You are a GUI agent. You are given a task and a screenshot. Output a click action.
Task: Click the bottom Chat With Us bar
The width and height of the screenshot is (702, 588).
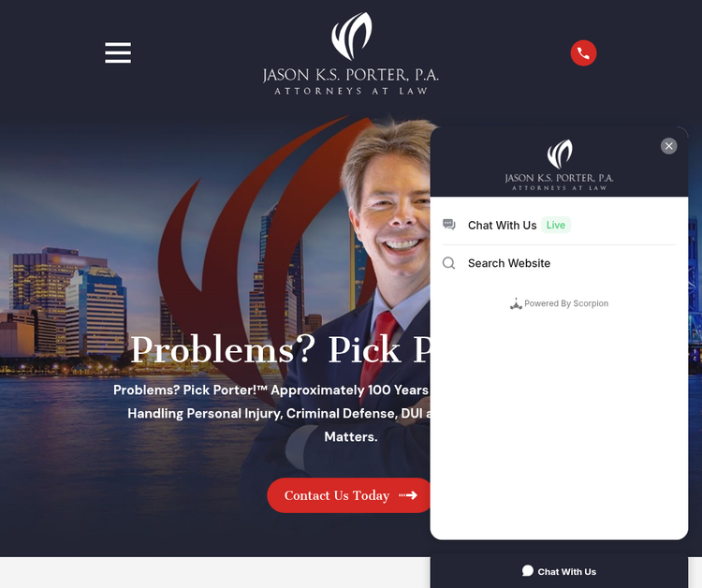[x=559, y=572]
